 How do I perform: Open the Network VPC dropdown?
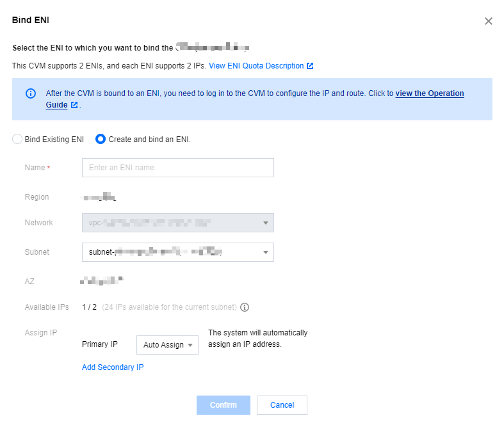pyautogui.click(x=178, y=223)
